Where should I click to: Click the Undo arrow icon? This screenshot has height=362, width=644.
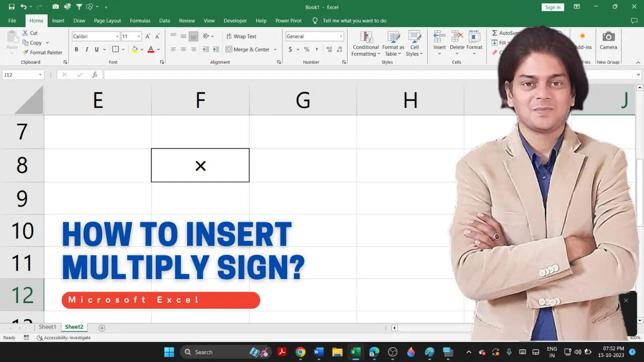(24, 7)
